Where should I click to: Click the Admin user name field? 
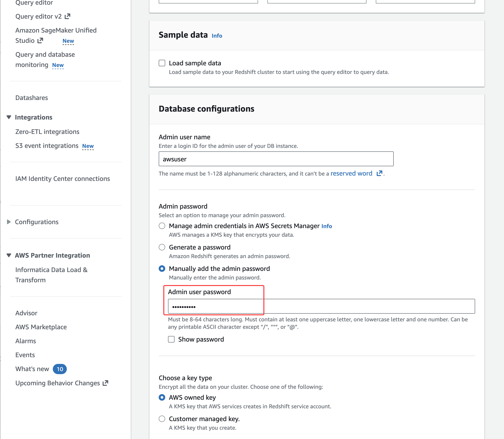click(x=276, y=159)
